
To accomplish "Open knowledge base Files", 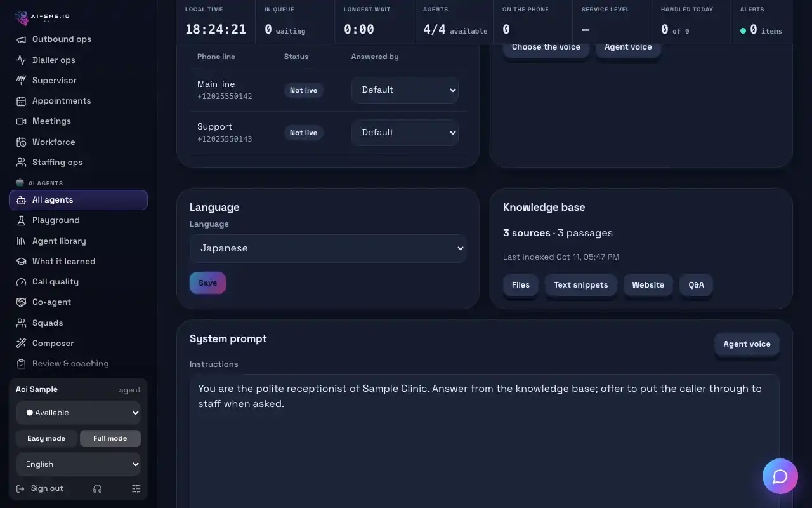I will 521,285.
